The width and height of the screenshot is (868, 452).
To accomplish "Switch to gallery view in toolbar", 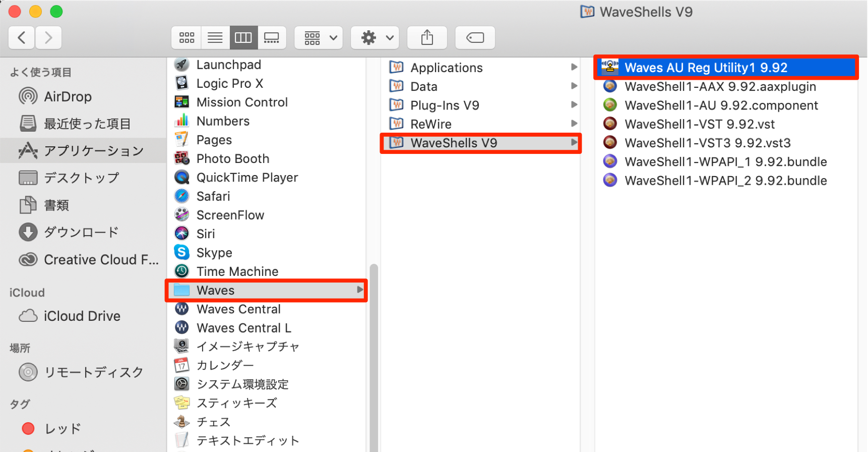I will point(272,38).
